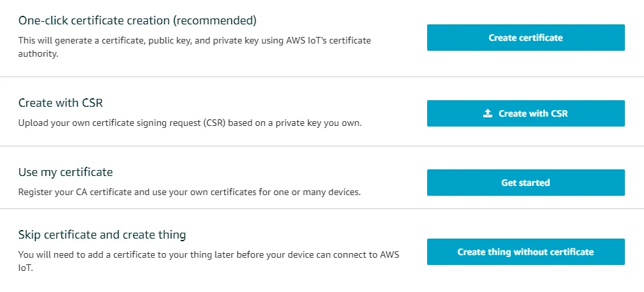
Task: Click the 'Use my certificate' section heading
Action: [x=66, y=172]
